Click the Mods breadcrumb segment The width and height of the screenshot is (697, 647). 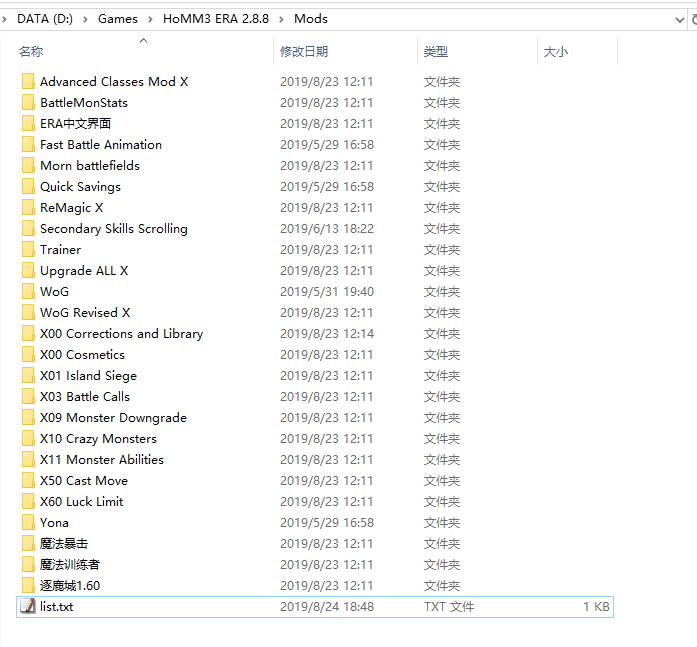tap(311, 19)
